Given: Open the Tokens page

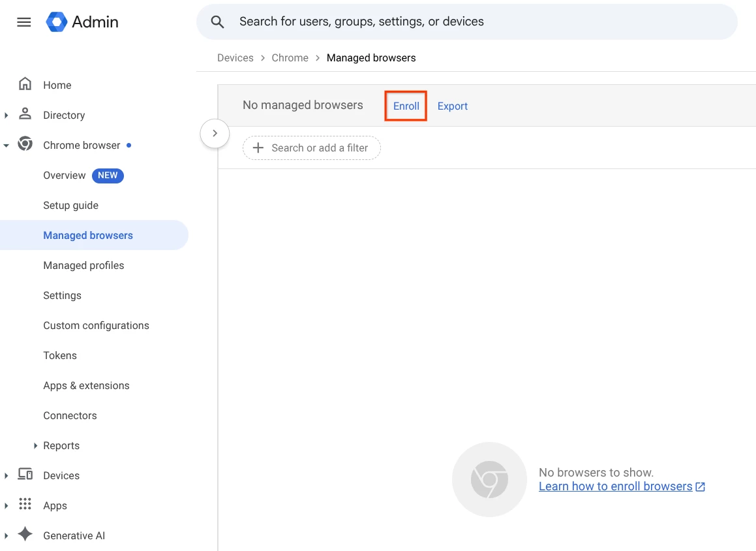Looking at the screenshot, I should (60, 356).
